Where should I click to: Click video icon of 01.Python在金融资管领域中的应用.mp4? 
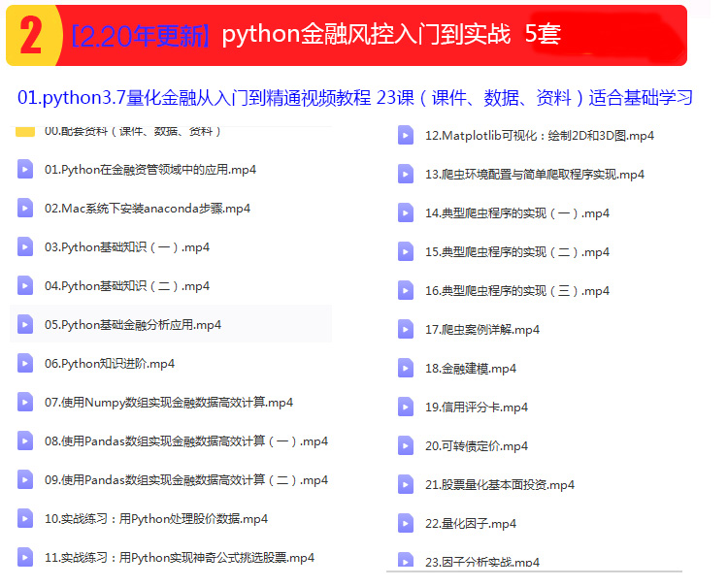tap(25, 170)
